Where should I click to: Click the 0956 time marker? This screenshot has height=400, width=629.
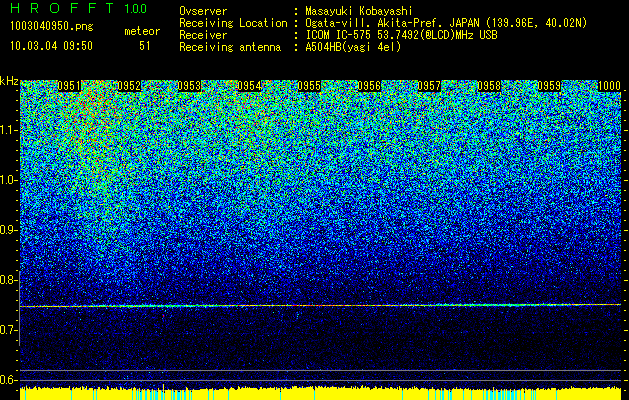(x=369, y=86)
